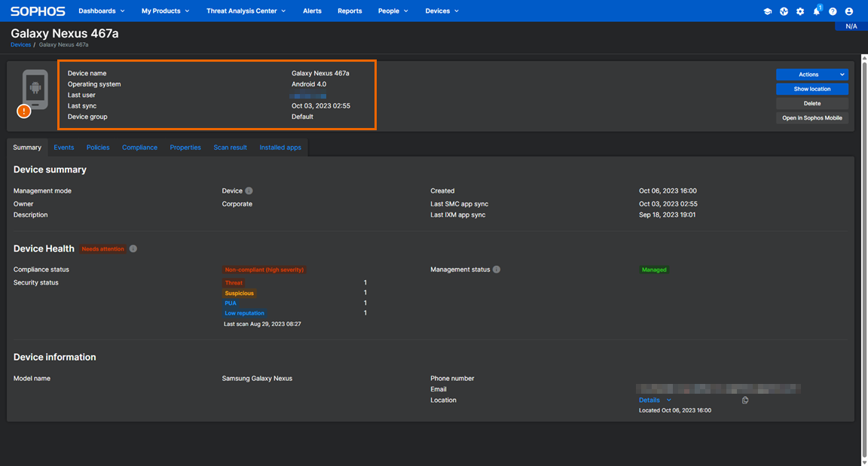Copy location using the copy icon

coord(745,401)
